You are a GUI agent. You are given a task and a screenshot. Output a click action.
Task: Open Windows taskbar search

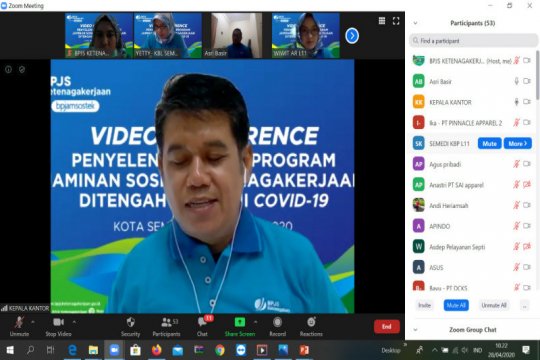[30, 350]
